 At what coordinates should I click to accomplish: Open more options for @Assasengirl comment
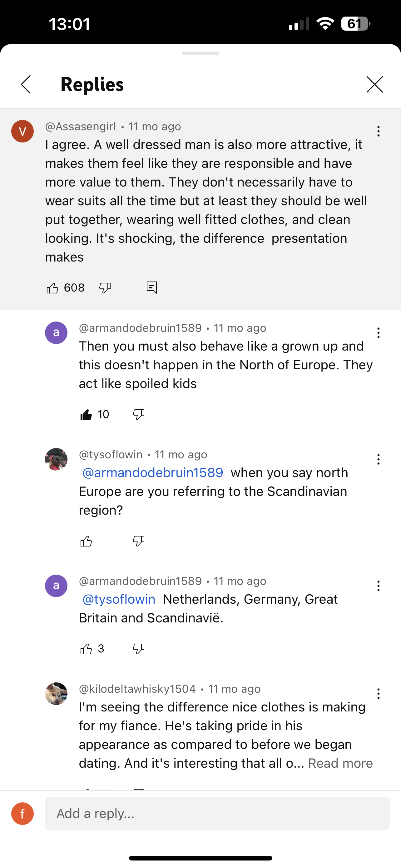point(379,131)
